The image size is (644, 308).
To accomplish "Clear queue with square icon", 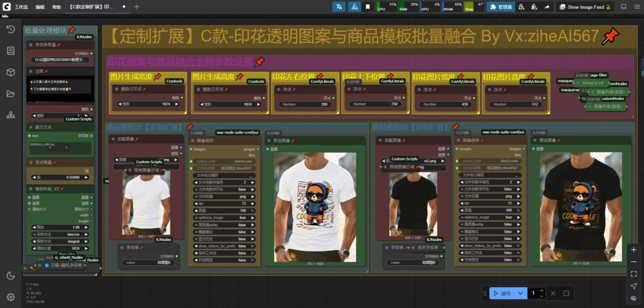I will 566,293.
